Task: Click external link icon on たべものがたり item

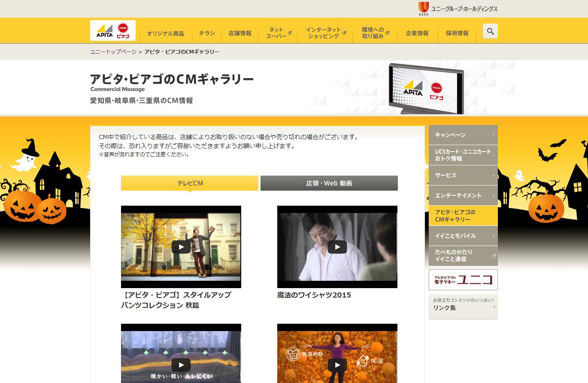Action: click(494, 255)
